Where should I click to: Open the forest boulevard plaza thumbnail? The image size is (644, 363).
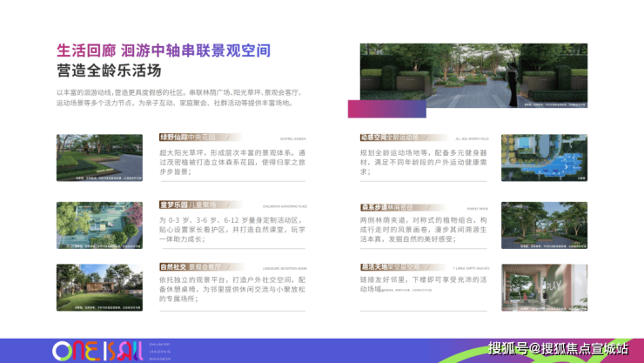(544, 225)
